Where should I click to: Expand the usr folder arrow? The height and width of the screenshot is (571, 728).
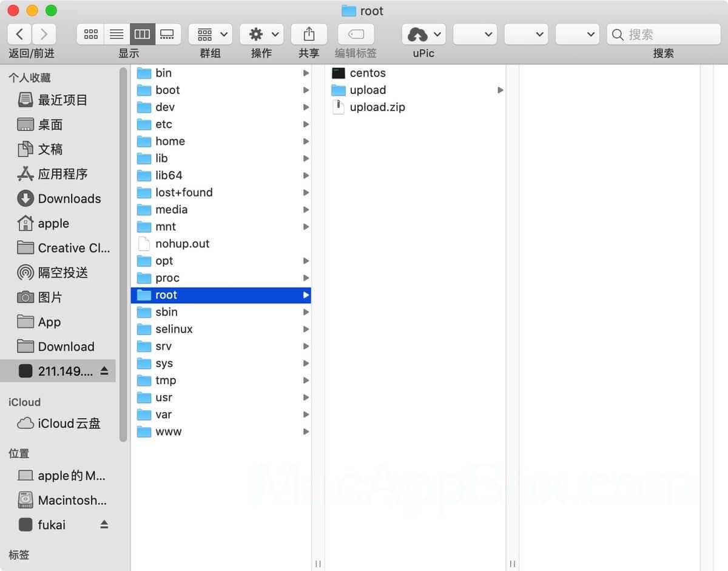point(306,397)
